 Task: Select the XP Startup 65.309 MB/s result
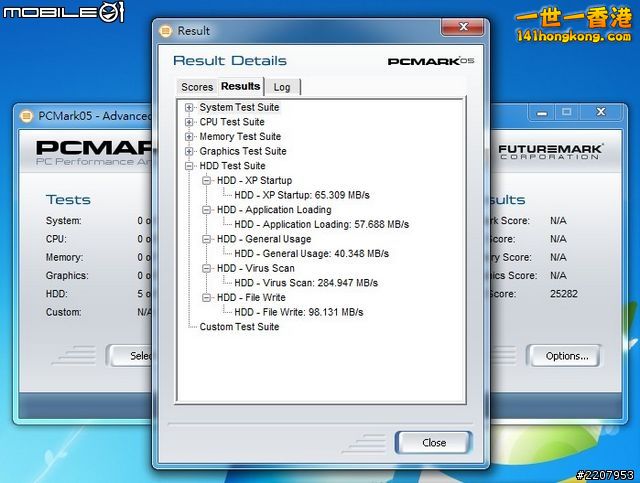299,195
